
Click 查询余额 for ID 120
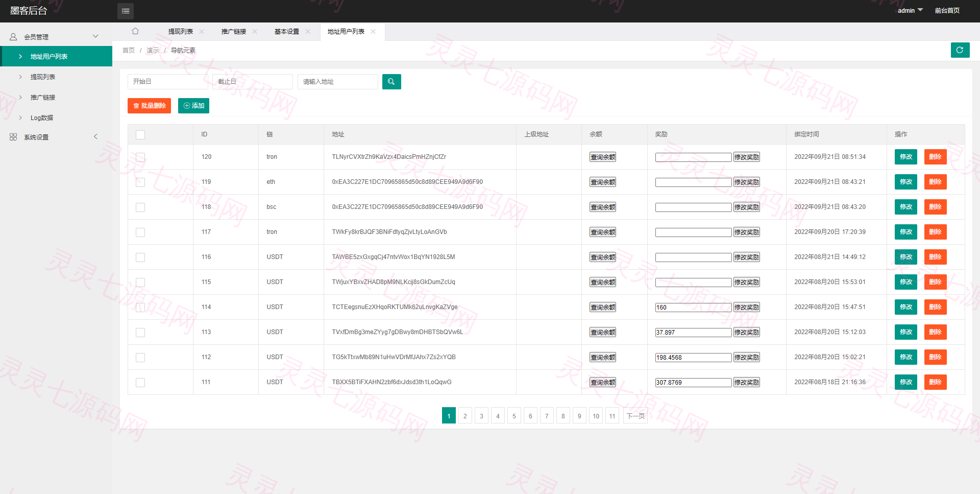[603, 157]
